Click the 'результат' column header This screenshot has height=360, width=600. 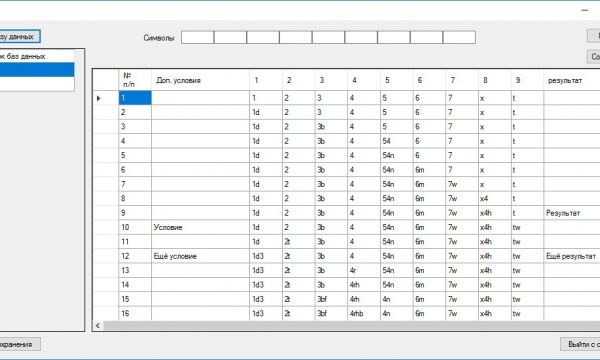(572, 80)
